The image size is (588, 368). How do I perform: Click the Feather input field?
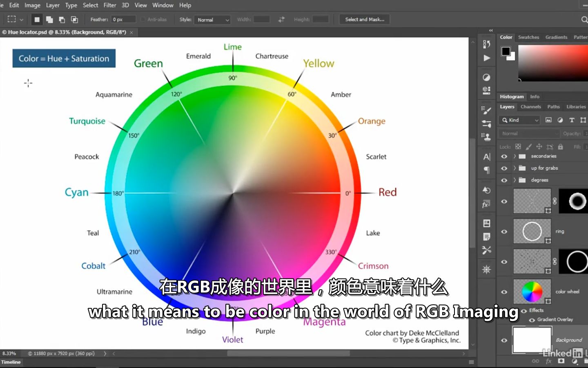coord(122,19)
